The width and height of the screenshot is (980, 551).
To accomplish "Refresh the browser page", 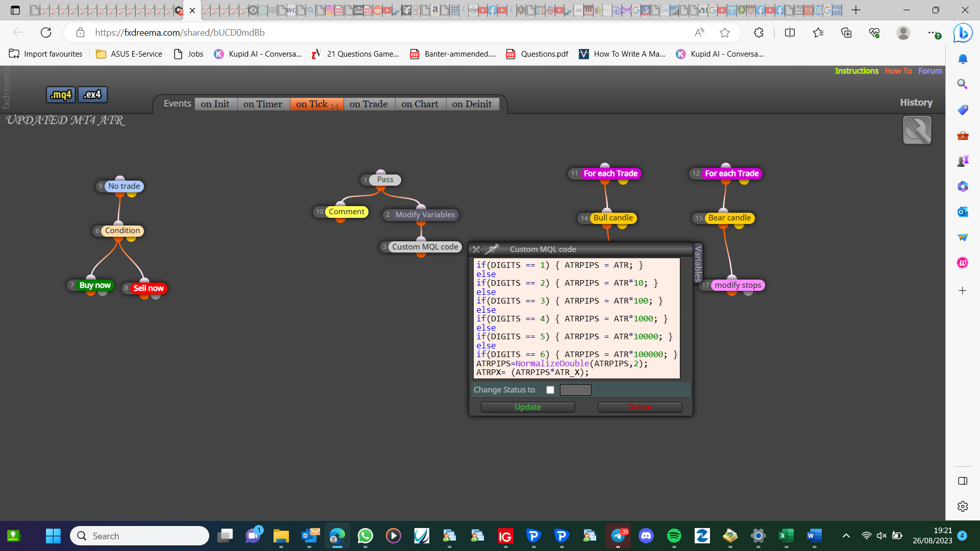I will (x=46, y=33).
